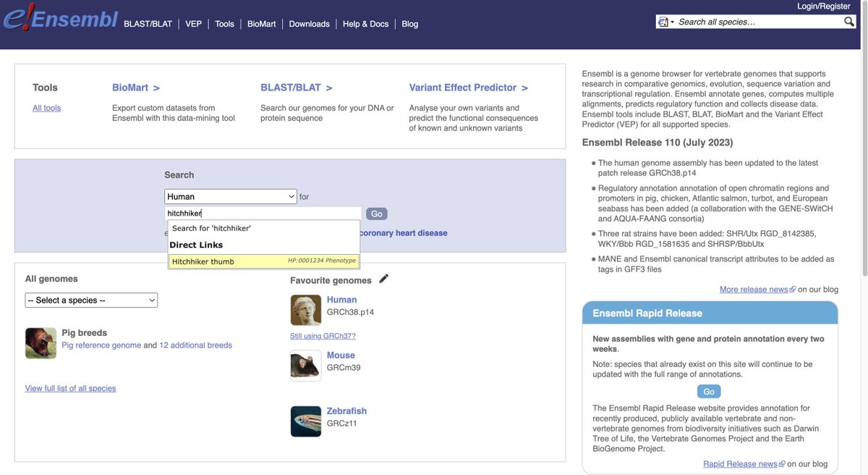Click the 'Ensembl Release 110 (July 2023)' heading
This screenshot has width=868, height=475.
tap(658, 143)
